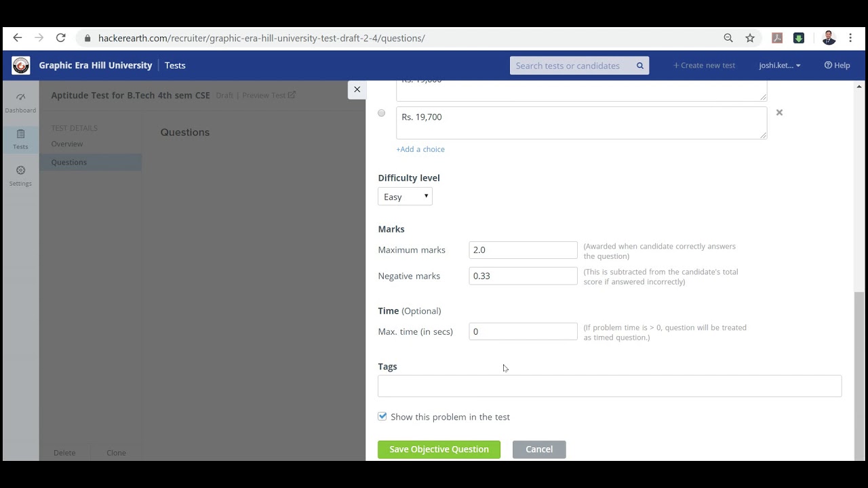This screenshot has width=868, height=488.
Task: Click the Max. time (in secs) field
Action: click(x=523, y=331)
